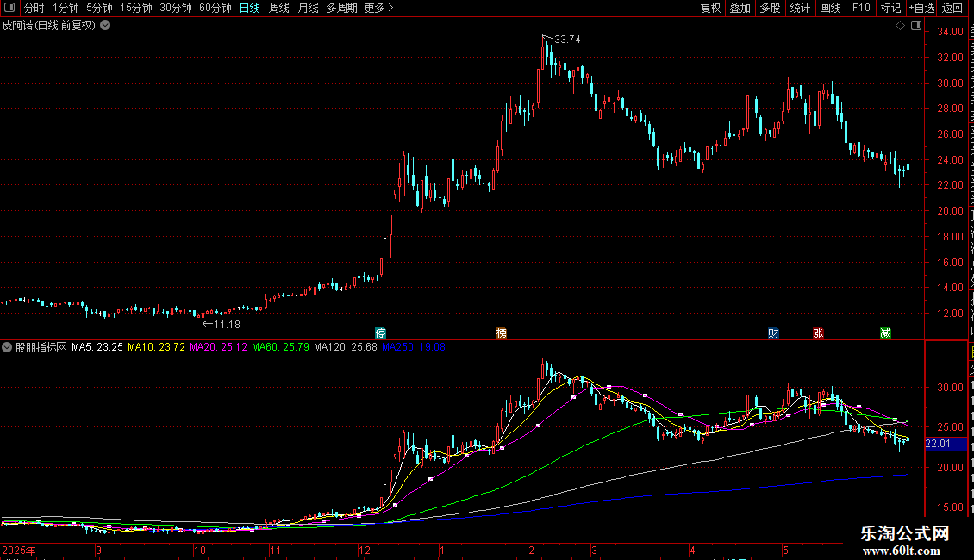
Task: Add stock via +自选 button
Action: (x=921, y=8)
